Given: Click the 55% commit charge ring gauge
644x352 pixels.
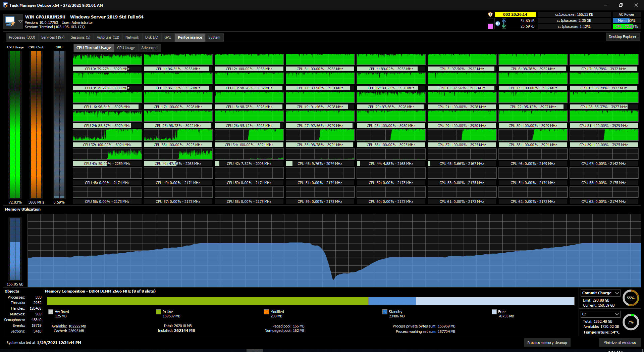Looking at the screenshot, I should point(631,298).
